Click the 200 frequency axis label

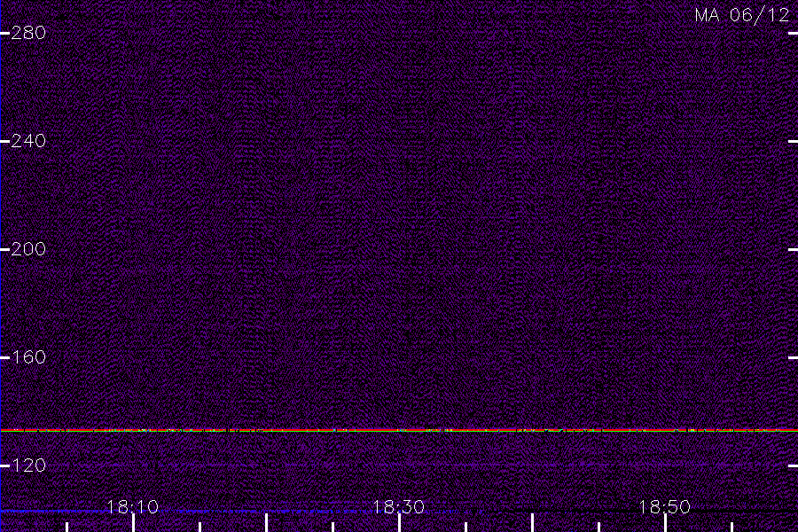[x=28, y=249]
